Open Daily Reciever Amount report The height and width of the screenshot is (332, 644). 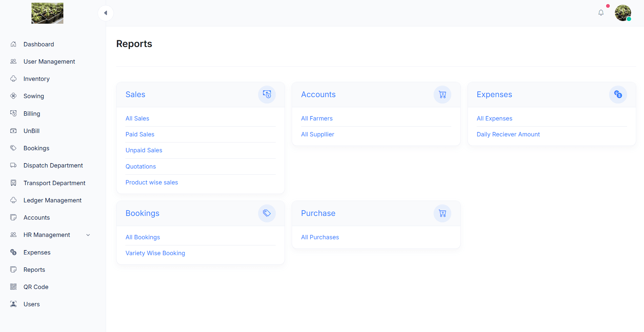pos(508,134)
